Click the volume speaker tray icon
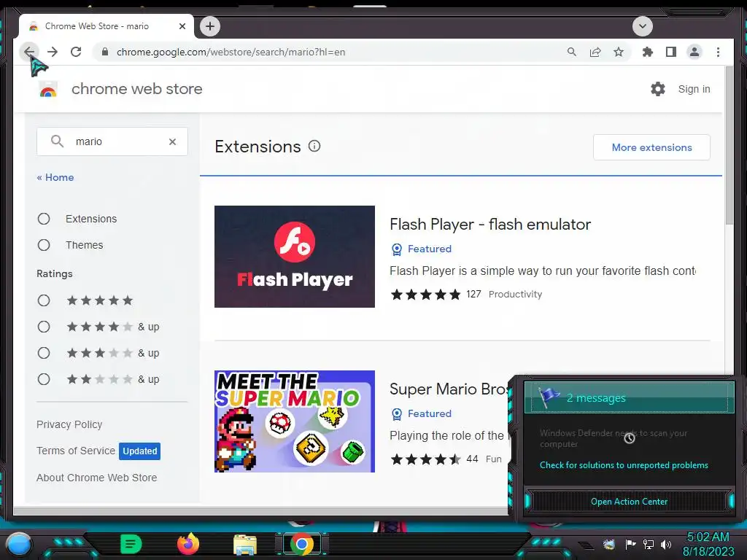The height and width of the screenshot is (560, 747). (666, 544)
